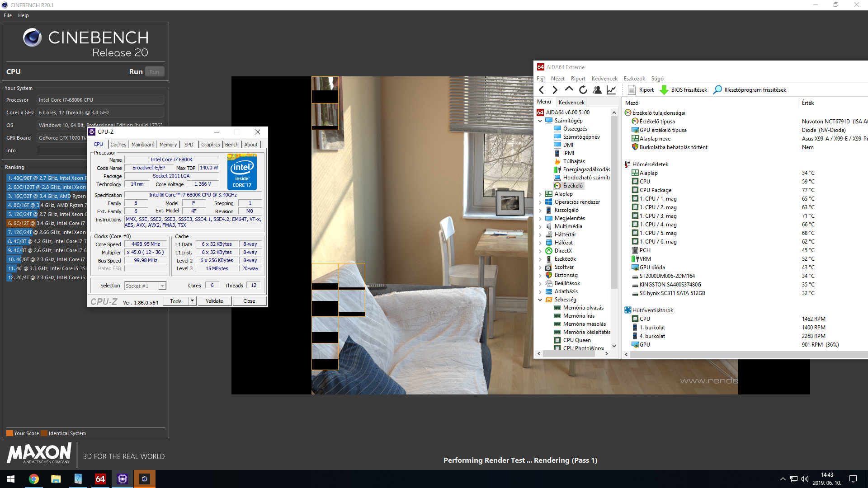Click Cinebench CPU Run button
This screenshot has height=488, width=868.
point(155,72)
